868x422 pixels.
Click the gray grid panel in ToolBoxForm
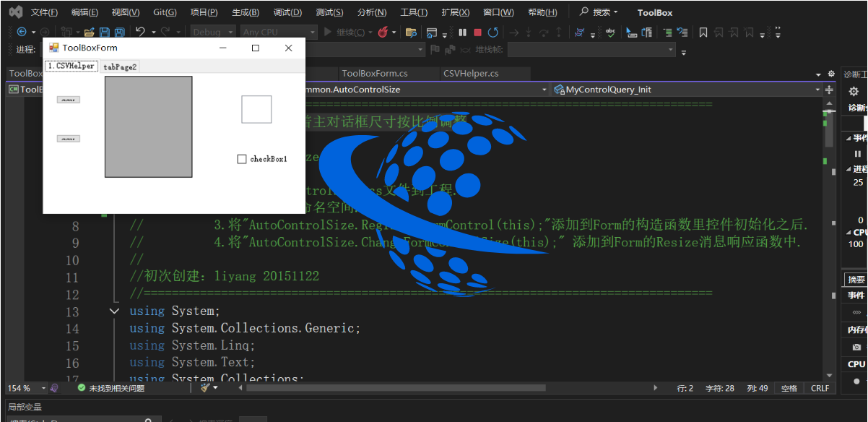tap(149, 126)
